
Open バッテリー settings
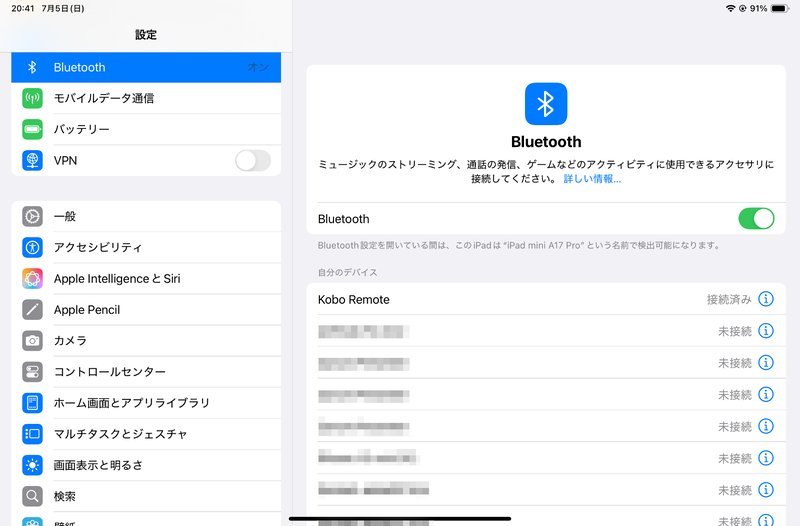click(x=146, y=129)
